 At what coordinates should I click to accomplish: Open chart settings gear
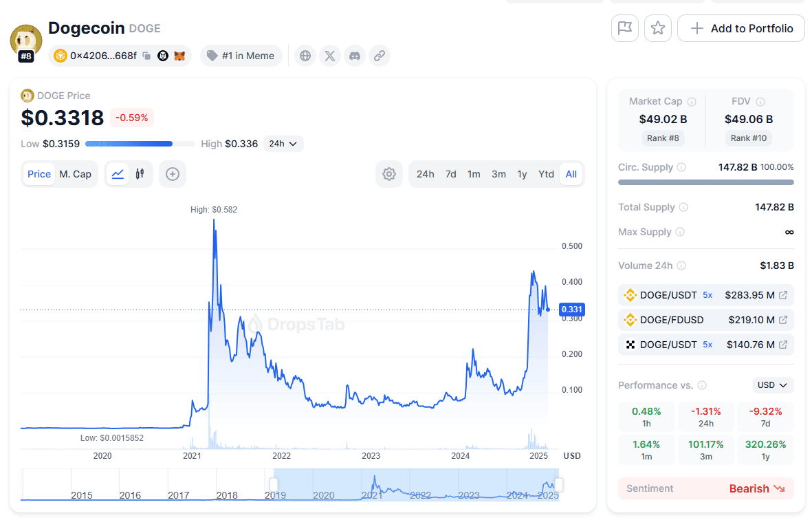point(389,174)
